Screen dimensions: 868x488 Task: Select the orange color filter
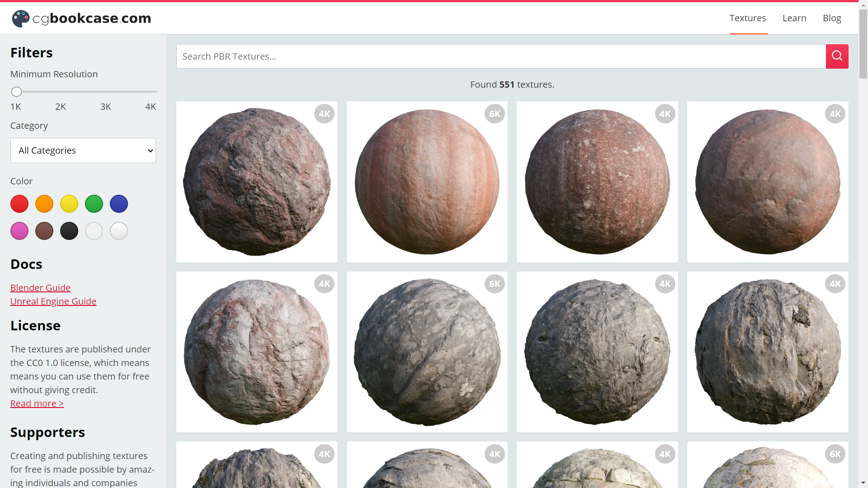click(x=44, y=204)
